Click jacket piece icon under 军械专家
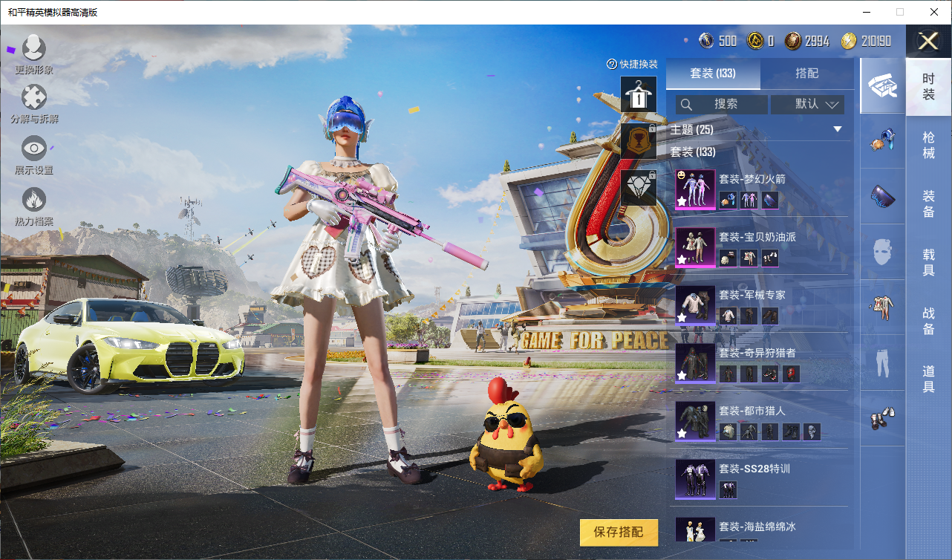 [x=728, y=316]
